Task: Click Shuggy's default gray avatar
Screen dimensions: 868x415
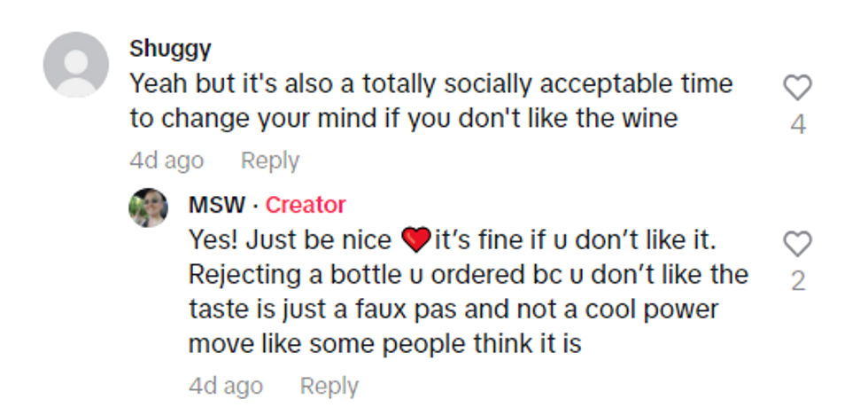Action: pyautogui.click(x=75, y=64)
